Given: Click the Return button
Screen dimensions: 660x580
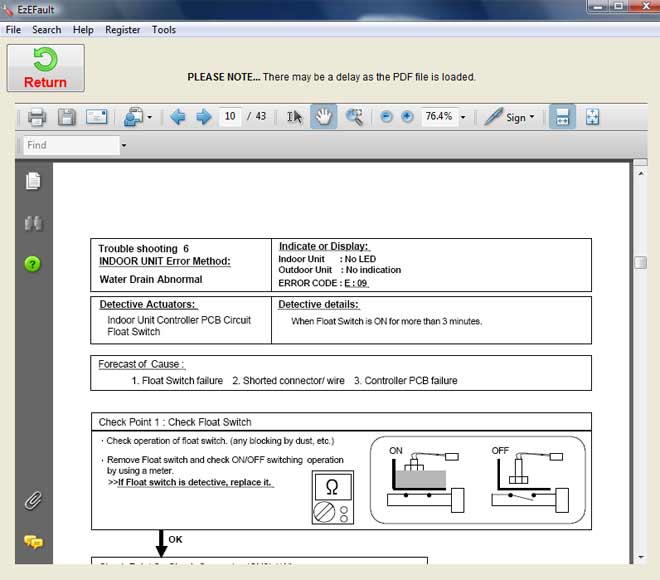Looking at the screenshot, I should pos(45,68).
